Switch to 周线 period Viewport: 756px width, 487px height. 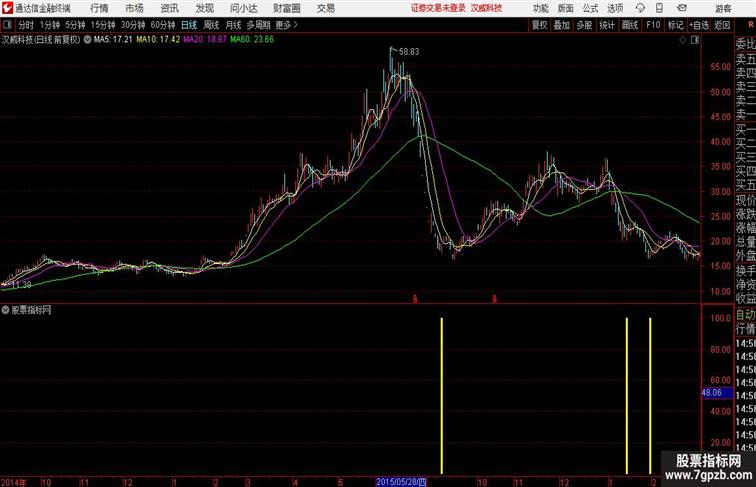(211, 25)
